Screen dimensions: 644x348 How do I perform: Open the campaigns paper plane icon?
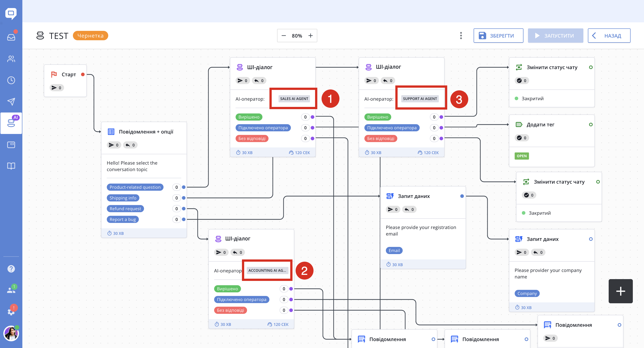(11, 102)
